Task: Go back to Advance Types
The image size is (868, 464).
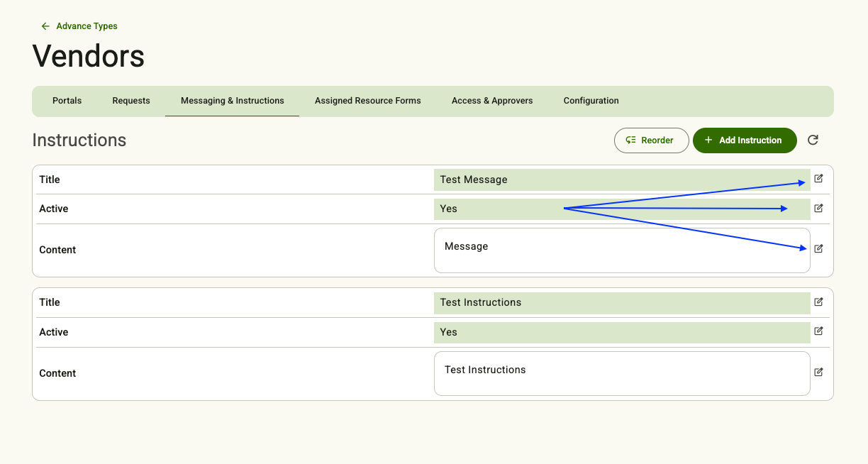Action: click(79, 26)
